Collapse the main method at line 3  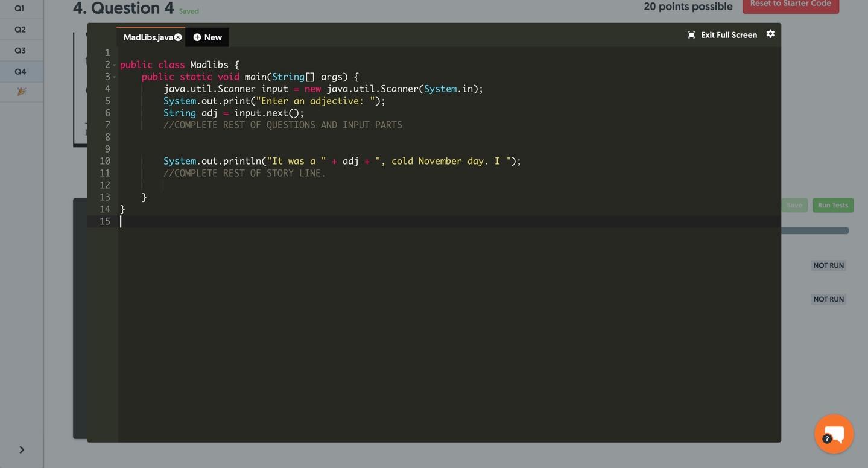pos(114,77)
